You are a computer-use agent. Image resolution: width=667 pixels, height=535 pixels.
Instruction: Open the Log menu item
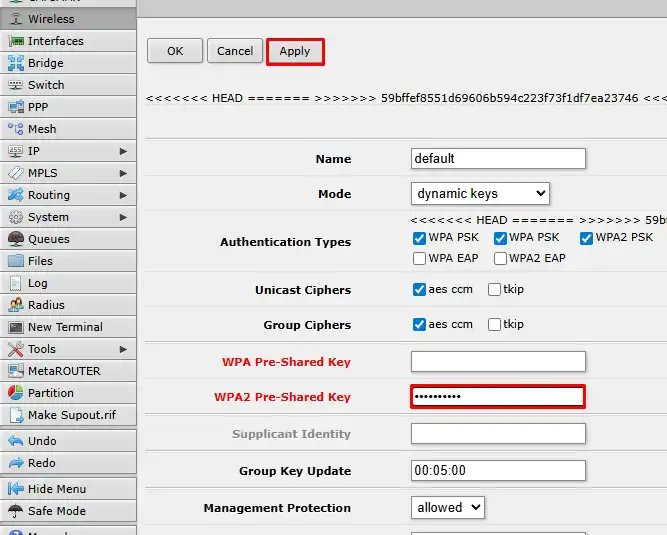click(x=38, y=283)
